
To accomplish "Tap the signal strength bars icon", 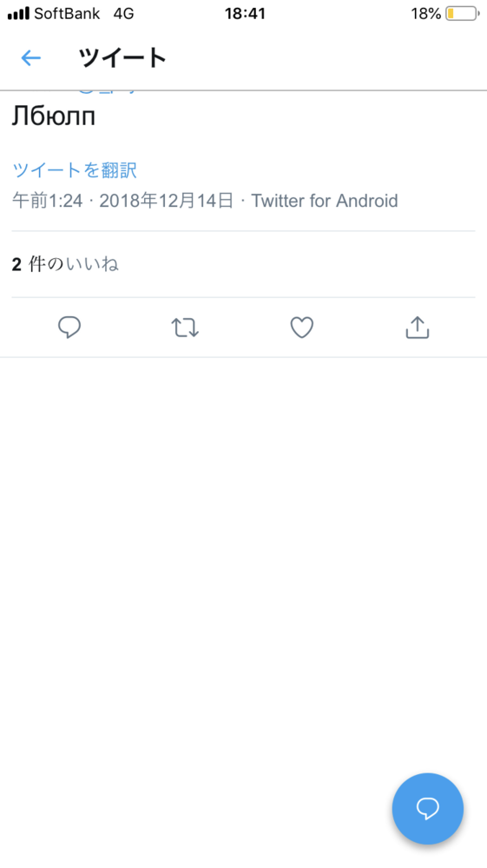I will (18, 14).
